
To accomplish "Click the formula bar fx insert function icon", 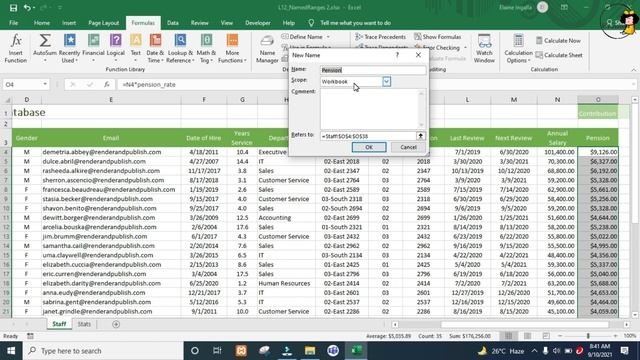I will tap(107, 84).
